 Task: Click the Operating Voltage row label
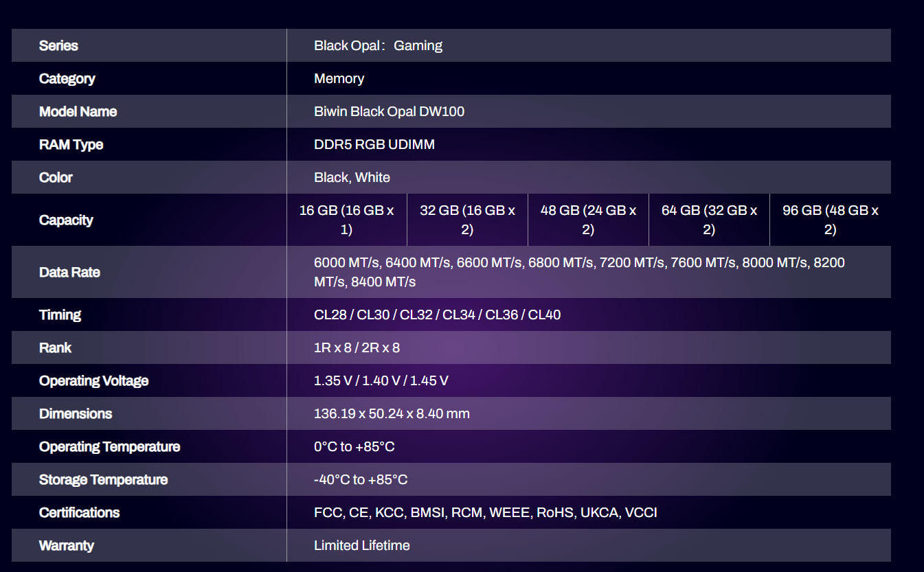point(93,381)
